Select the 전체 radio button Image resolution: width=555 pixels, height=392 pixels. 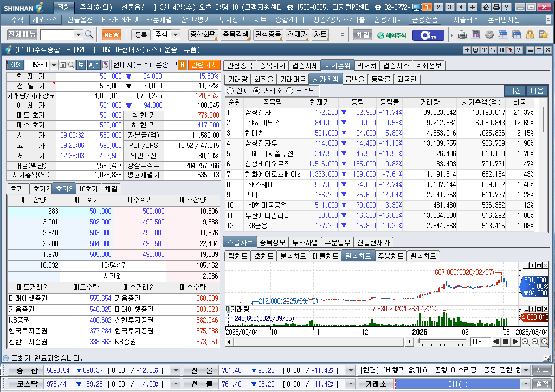230,91
